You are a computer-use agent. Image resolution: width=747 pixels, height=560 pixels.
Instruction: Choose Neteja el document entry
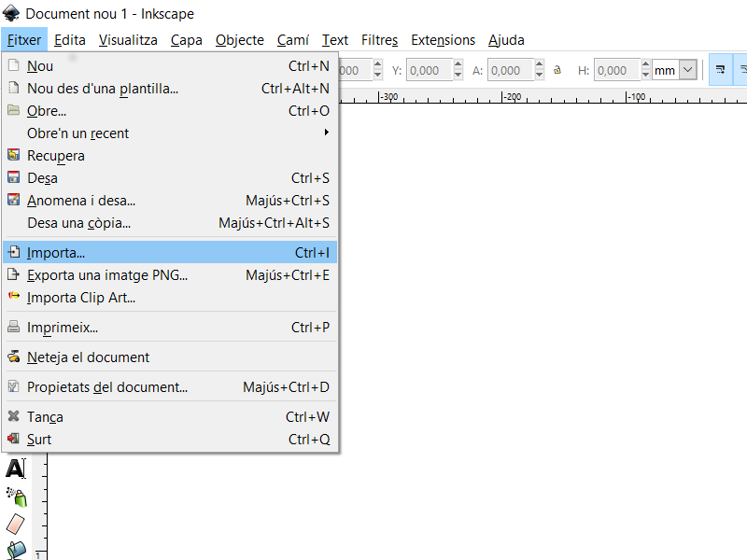pos(170,357)
